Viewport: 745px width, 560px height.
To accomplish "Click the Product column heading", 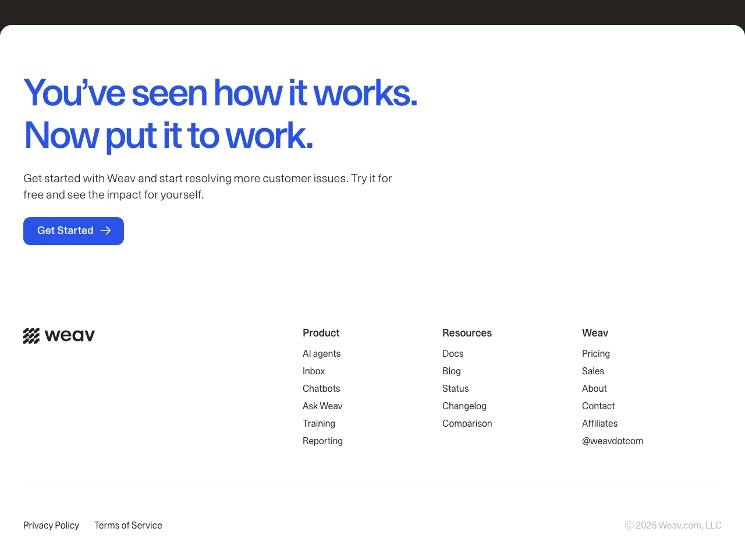I will (321, 333).
